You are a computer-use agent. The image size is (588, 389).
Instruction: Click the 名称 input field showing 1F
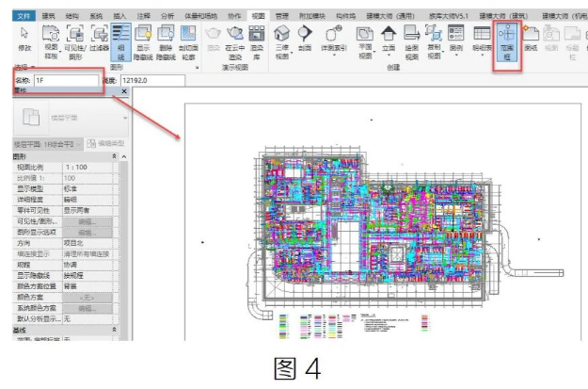(x=66, y=80)
